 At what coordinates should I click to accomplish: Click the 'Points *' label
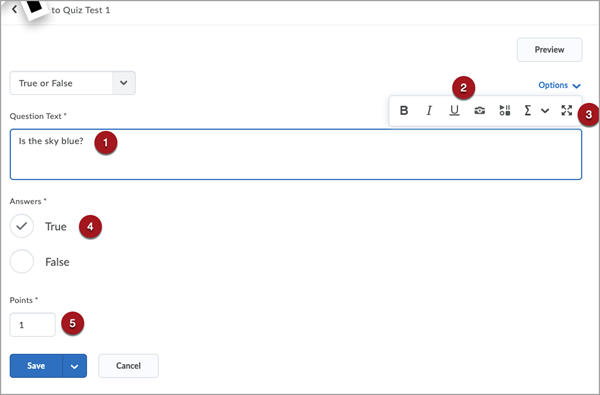24,300
